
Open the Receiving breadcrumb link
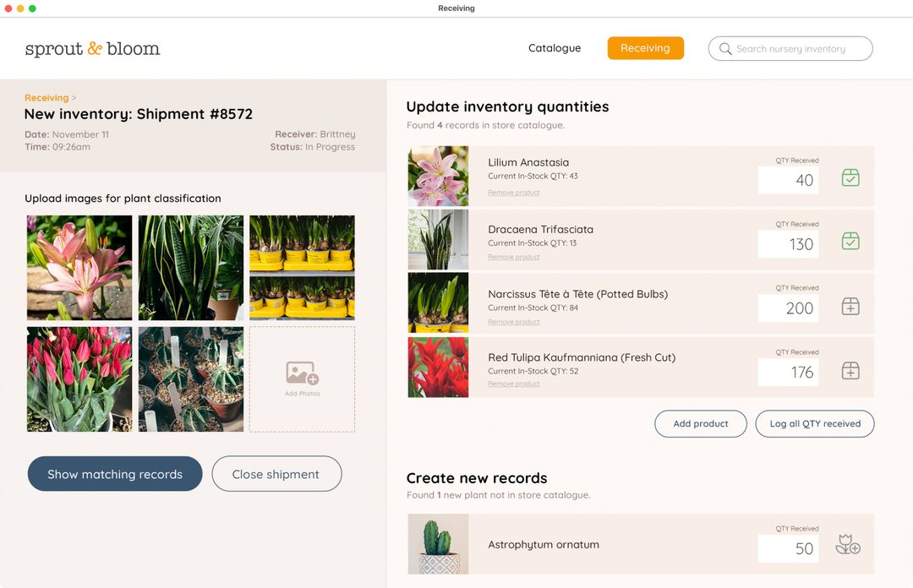pyautogui.click(x=46, y=97)
